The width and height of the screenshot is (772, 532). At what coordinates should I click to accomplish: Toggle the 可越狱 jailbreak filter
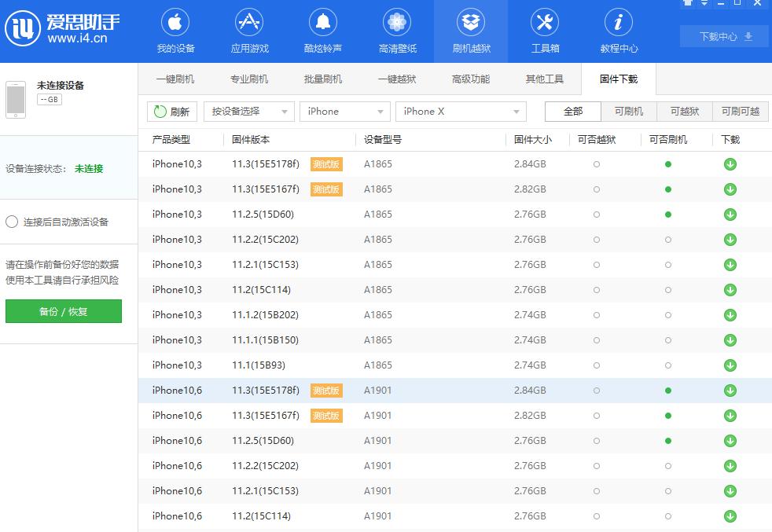click(684, 112)
